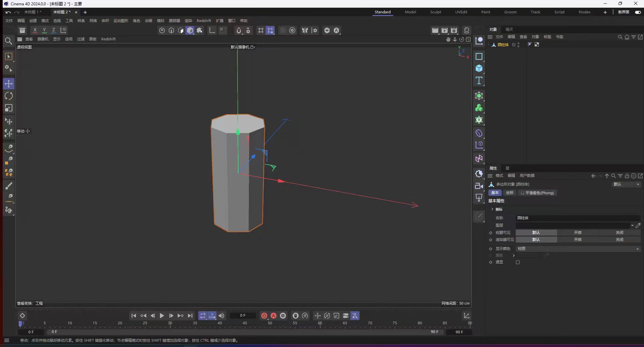The height and width of the screenshot is (347, 644).
Task: Click the record active objects button
Action: click(264, 316)
